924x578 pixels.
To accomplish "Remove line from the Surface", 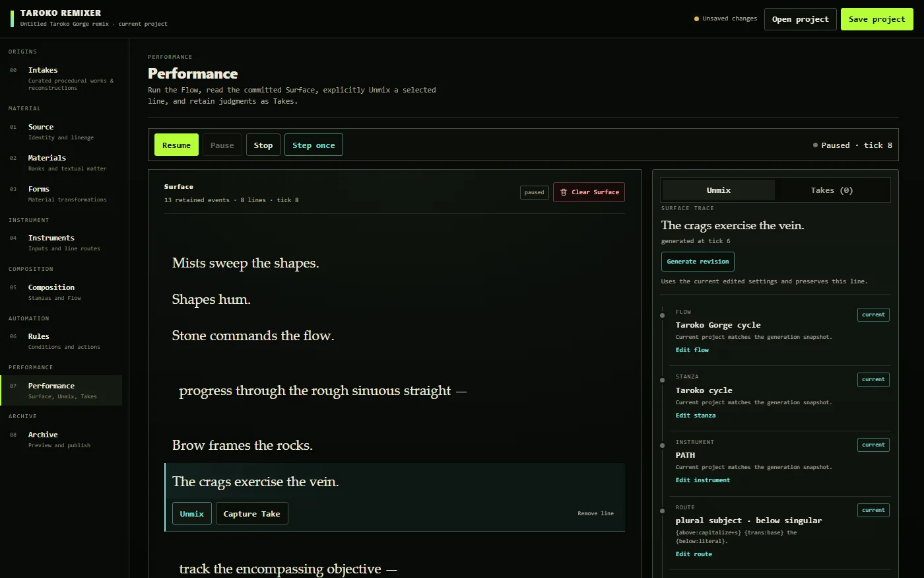I will click(595, 513).
